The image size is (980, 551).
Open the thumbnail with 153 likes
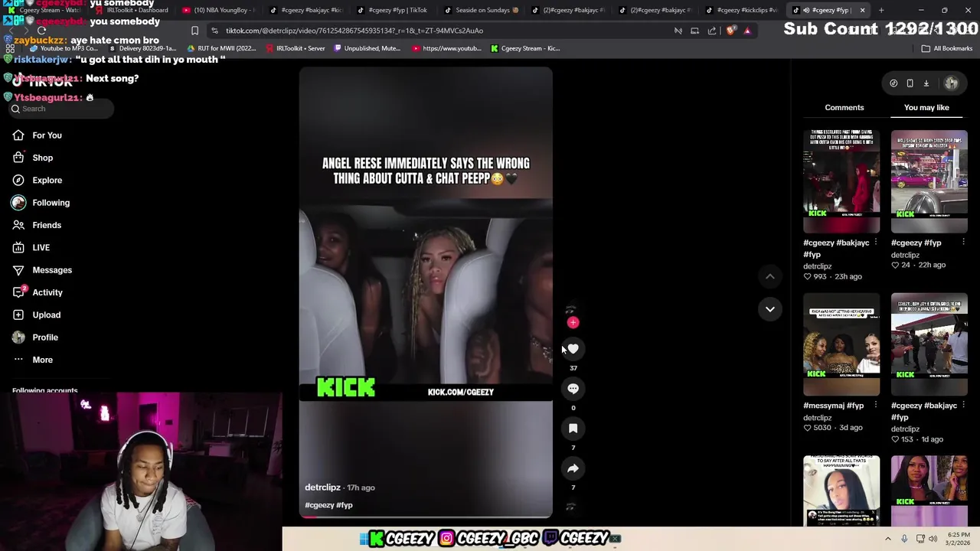point(929,344)
